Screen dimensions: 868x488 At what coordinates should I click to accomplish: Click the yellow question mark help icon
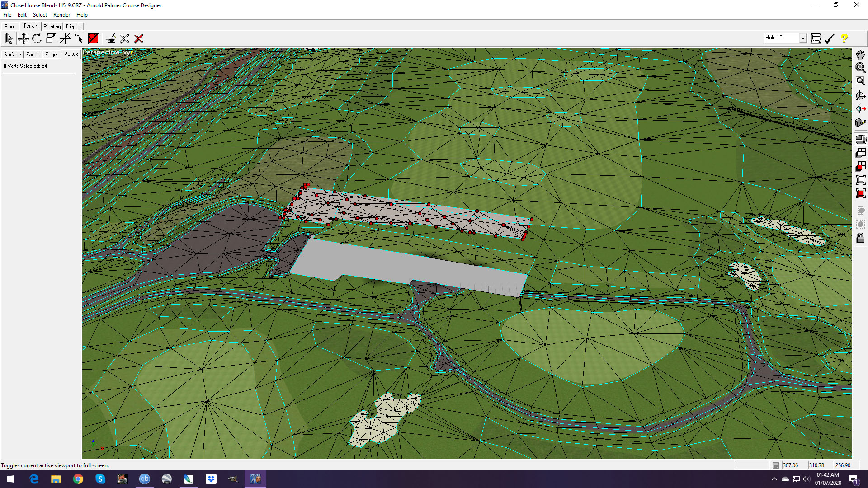click(844, 38)
